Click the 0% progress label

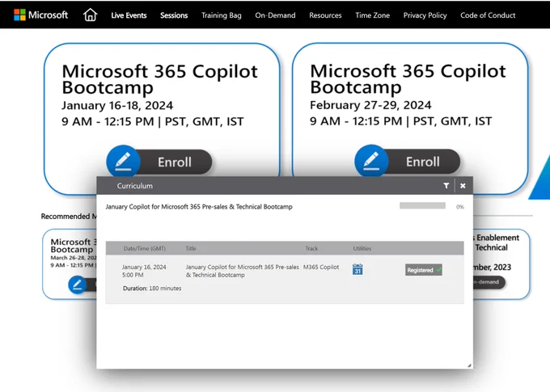tap(460, 207)
